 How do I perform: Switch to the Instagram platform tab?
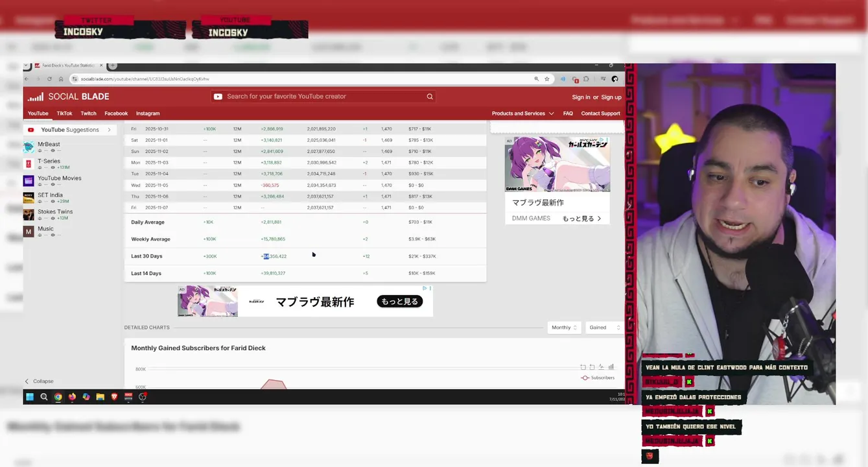148,114
